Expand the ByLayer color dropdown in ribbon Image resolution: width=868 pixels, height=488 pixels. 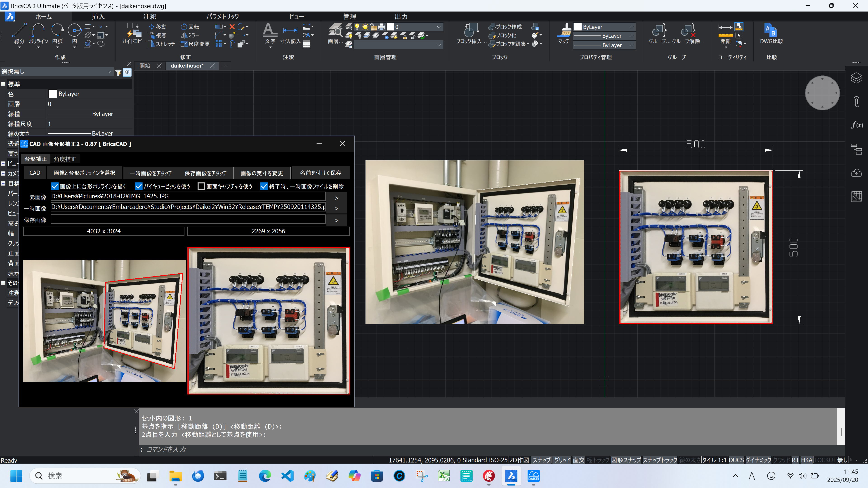pyautogui.click(x=631, y=27)
